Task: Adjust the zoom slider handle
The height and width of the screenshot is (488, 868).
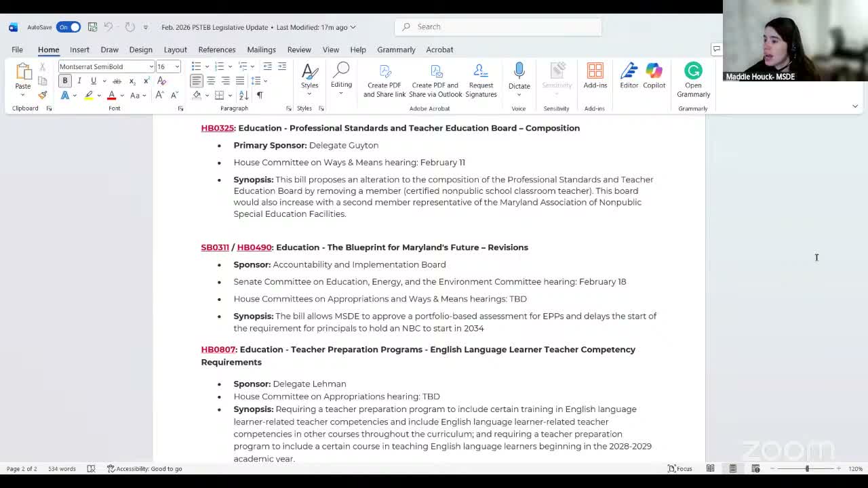Action: click(x=807, y=468)
